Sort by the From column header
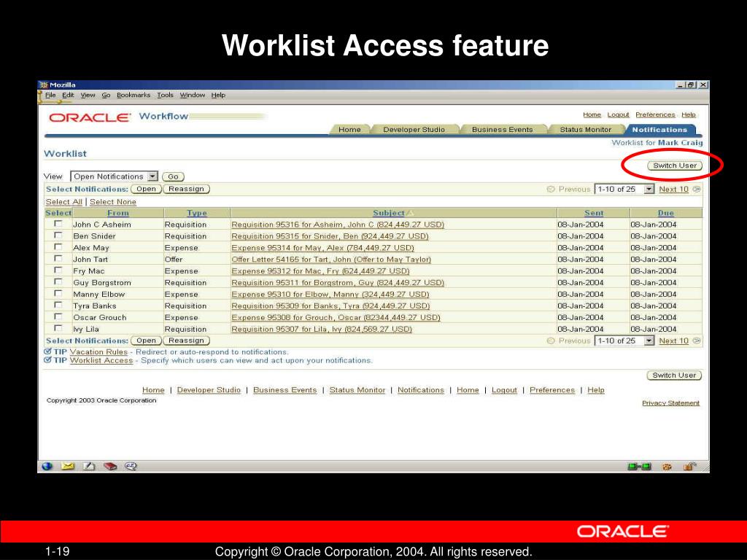The height and width of the screenshot is (560, 747). pyautogui.click(x=118, y=214)
